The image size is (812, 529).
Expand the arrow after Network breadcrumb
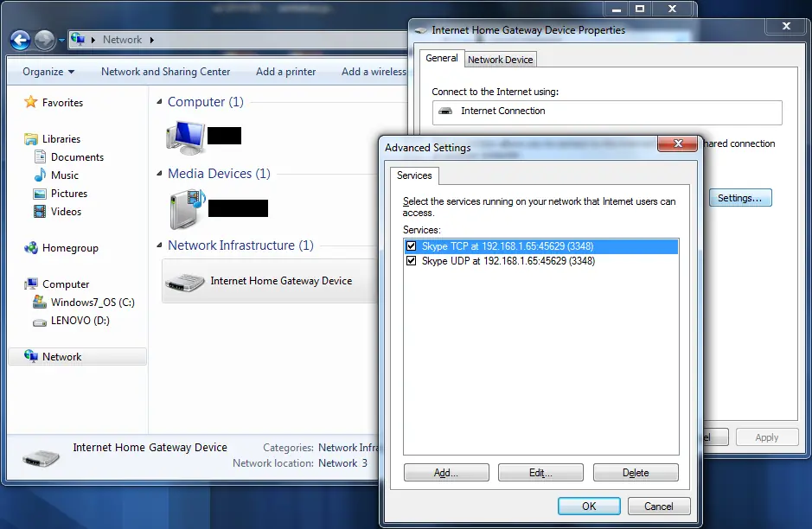point(151,40)
